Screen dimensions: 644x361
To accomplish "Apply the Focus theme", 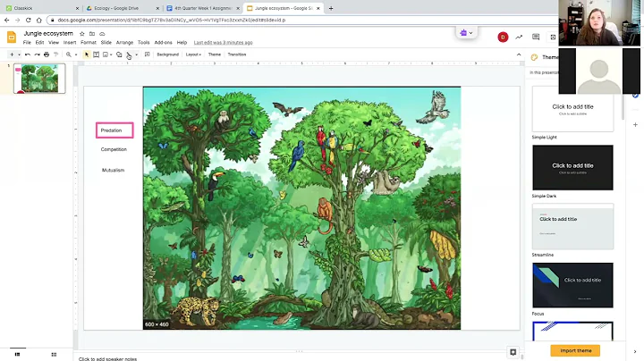I will coord(572,285).
